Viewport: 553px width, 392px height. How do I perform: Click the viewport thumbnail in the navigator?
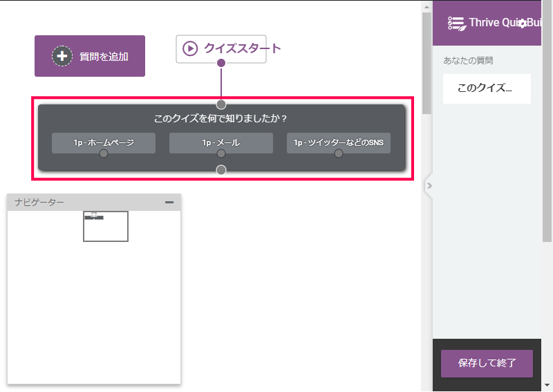pyautogui.click(x=106, y=226)
